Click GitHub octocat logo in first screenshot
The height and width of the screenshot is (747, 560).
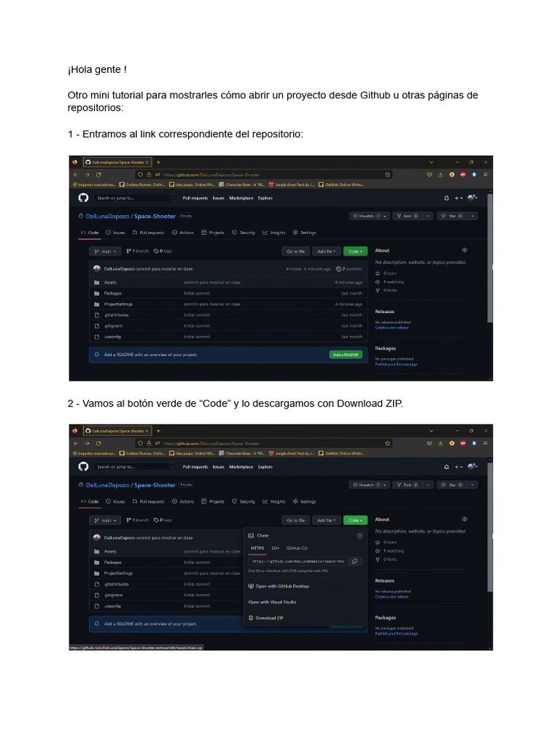coord(83,198)
